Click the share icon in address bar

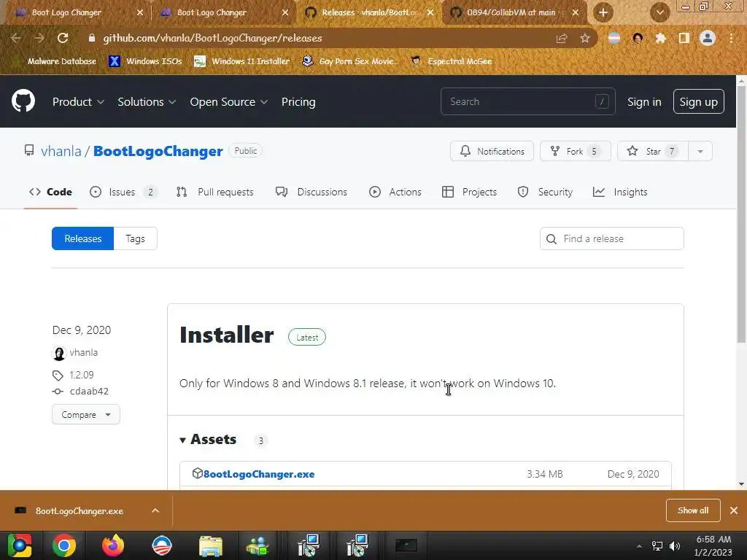(x=562, y=38)
